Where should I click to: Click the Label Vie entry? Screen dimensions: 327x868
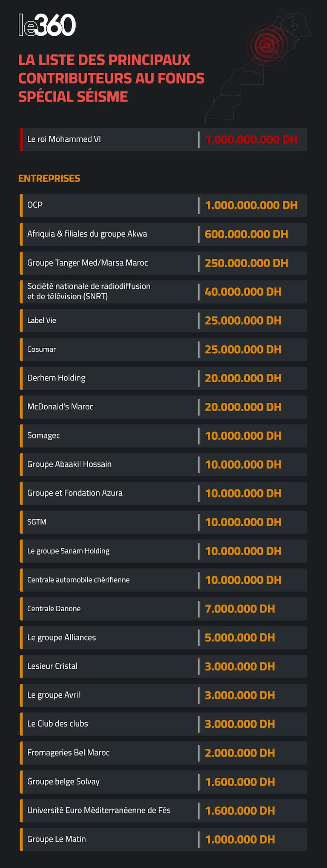(42, 321)
